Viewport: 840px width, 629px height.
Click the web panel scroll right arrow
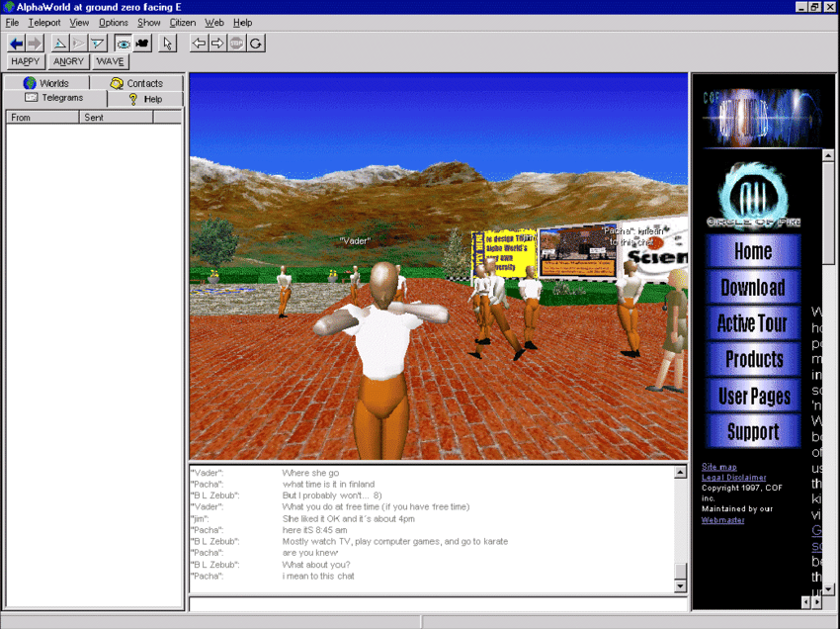tap(817, 602)
